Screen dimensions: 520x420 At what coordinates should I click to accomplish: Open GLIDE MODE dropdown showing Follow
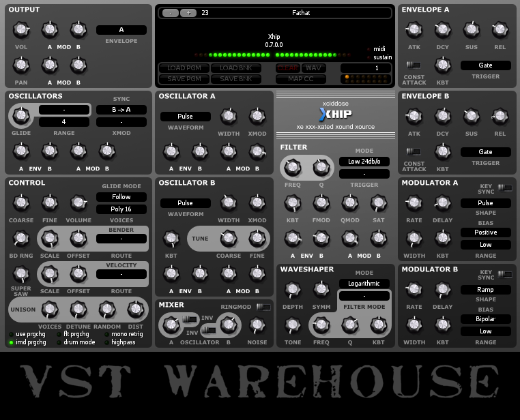point(121,197)
